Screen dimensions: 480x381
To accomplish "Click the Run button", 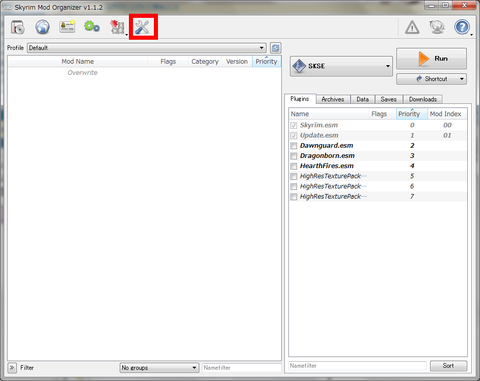I will click(x=431, y=59).
